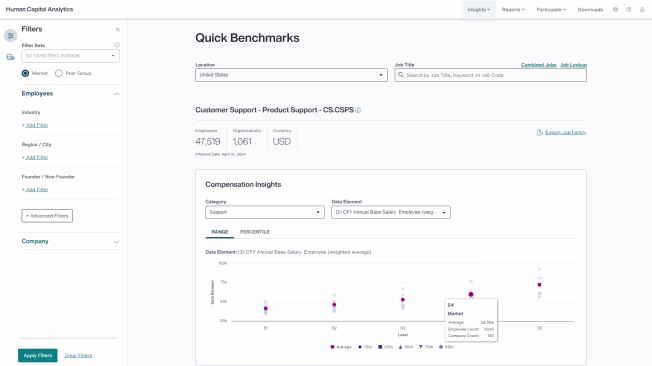
Task: Open the Insights menu
Action: tap(479, 10)
